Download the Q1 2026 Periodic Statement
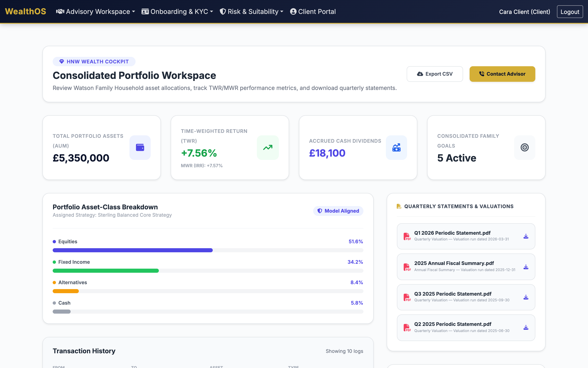Image resolution: width=588 pixels, height=368 pixels. 526,236
